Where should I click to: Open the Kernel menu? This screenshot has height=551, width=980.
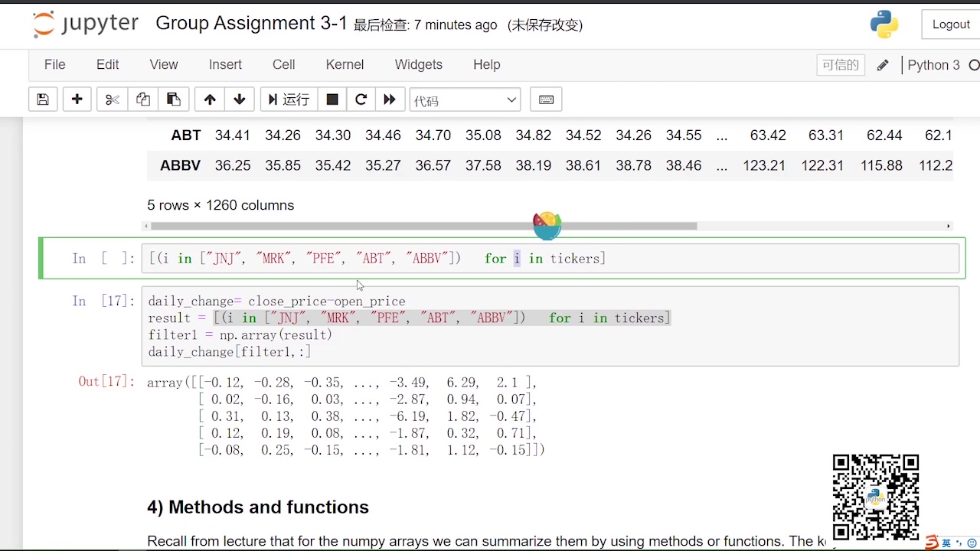[345, 65]
